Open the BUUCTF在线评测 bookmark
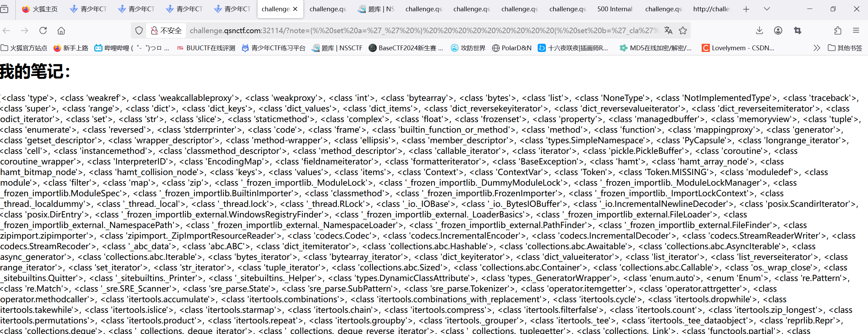This screenshot has width=868, height=334. coord(206,48)
